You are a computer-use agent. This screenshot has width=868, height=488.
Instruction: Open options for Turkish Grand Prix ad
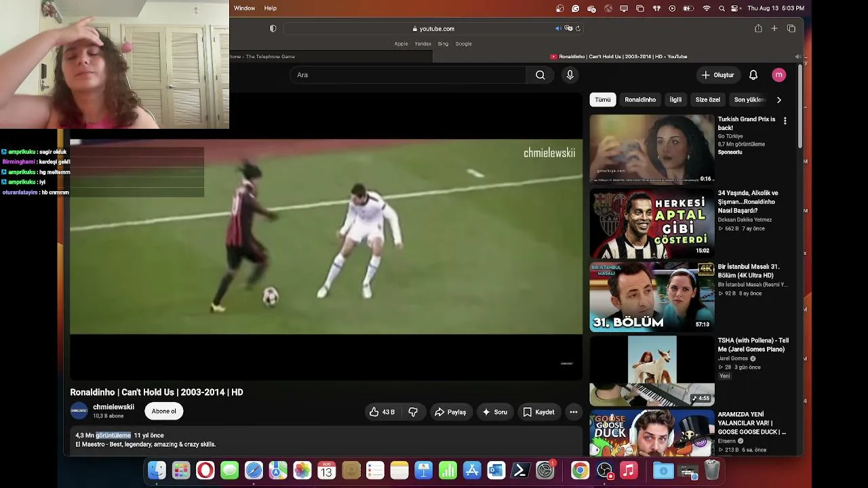pyautogui.click(x=785, y=121)
